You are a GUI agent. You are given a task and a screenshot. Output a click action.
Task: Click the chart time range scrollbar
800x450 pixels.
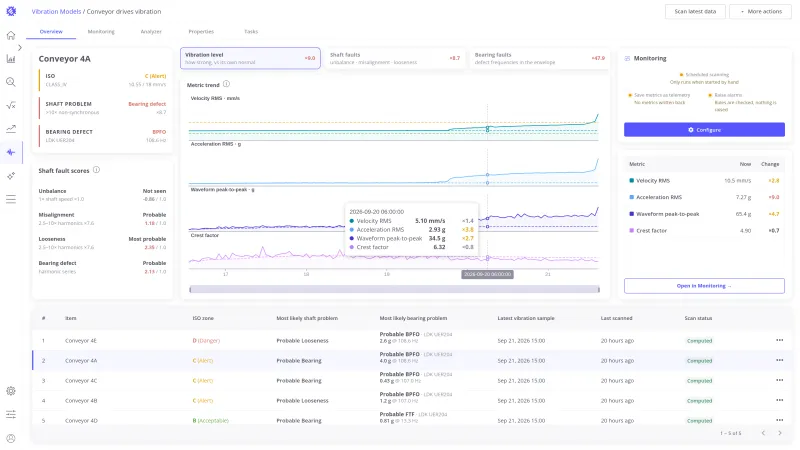point(394,289)
